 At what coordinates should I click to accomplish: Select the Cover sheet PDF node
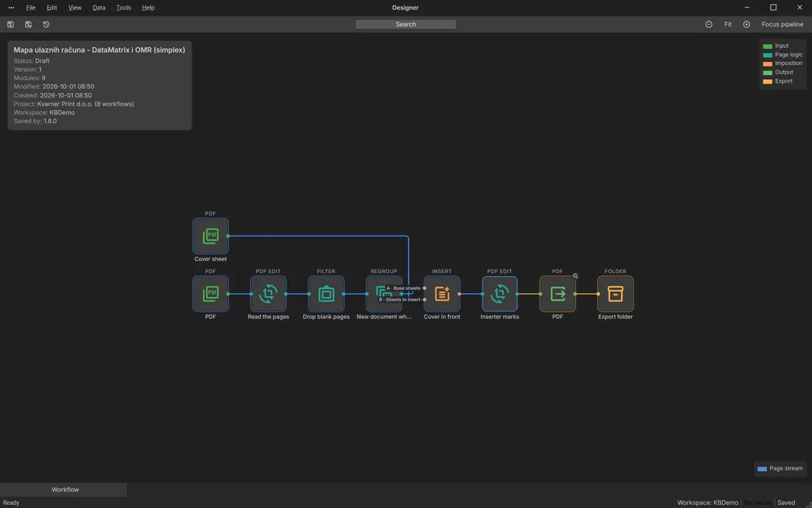[x=210, y=236]
